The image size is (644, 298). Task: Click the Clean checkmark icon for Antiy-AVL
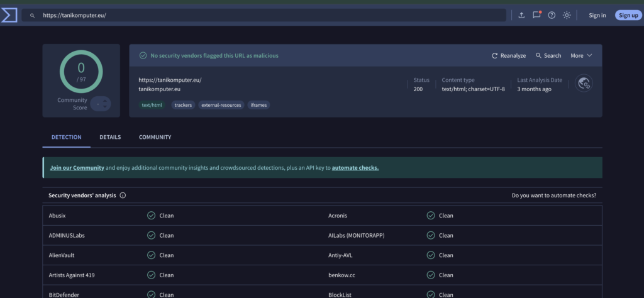coord(430,255)
